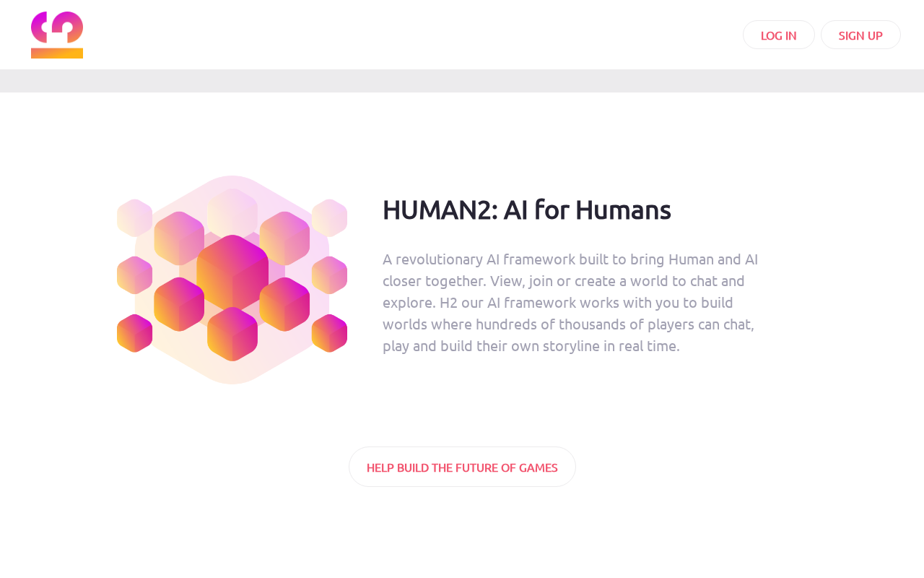Open the LOG IN page
This screenshot has height=578, width=924.
coord(778,35)
